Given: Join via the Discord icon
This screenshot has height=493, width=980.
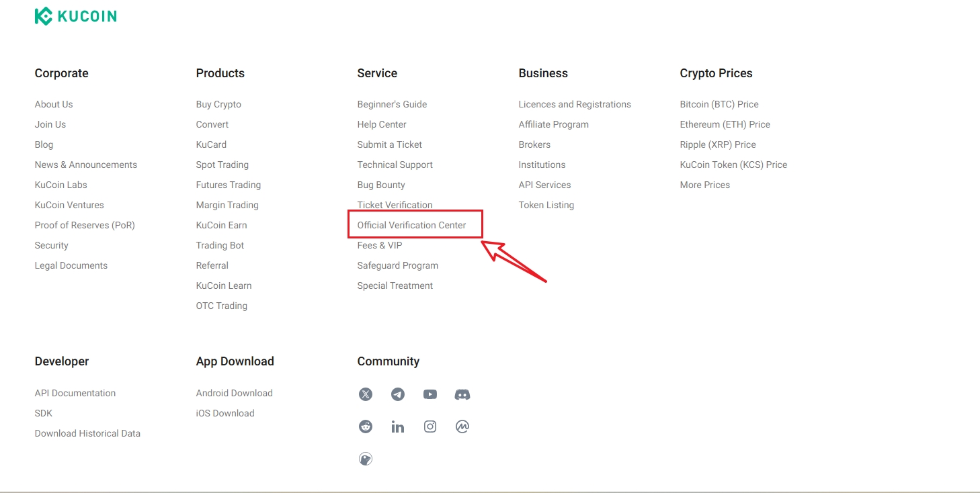Looking at the screenshot, I should pos(462,394).
